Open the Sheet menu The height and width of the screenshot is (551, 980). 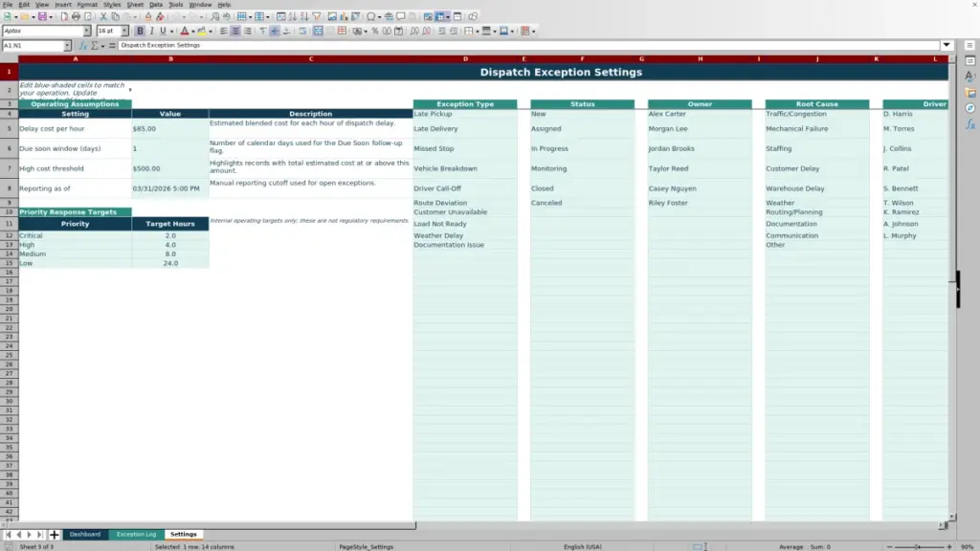[135, 5]
